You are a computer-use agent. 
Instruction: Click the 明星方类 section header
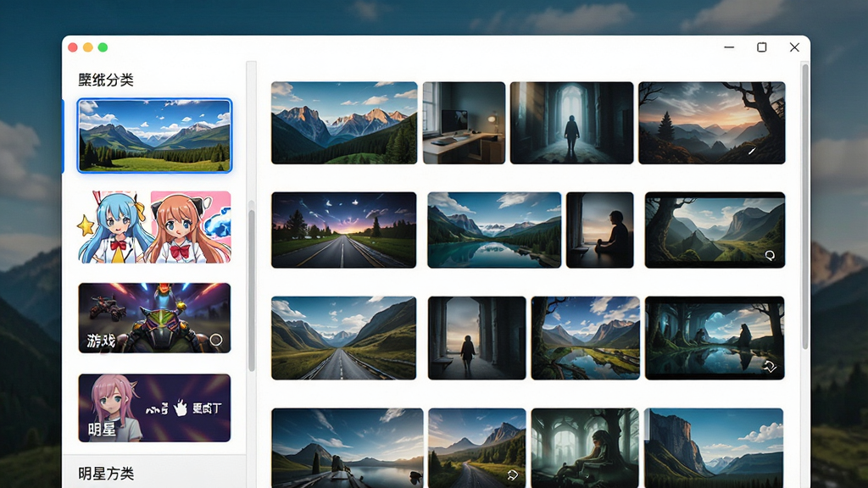point(106,474)
